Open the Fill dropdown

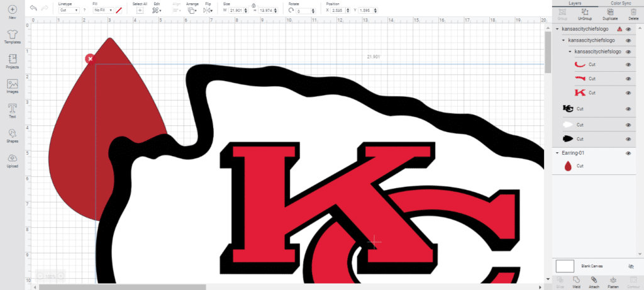103,10
